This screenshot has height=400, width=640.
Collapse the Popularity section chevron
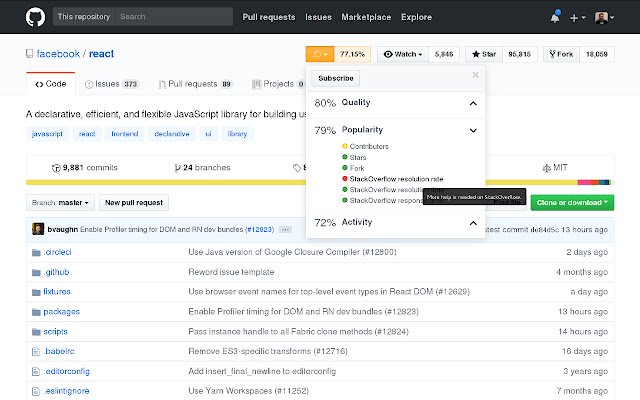click(x=473, y=131)
